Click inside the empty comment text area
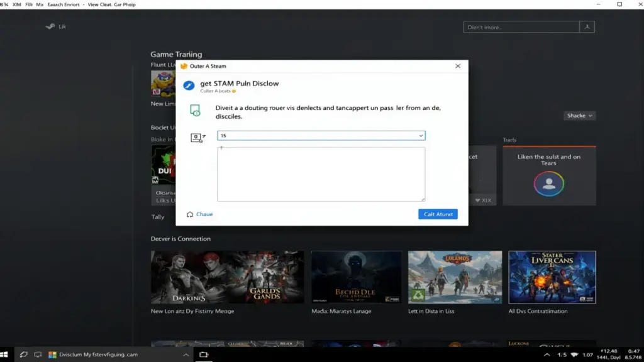Viewport: 644px width, 362px height. tap(321, 174)
